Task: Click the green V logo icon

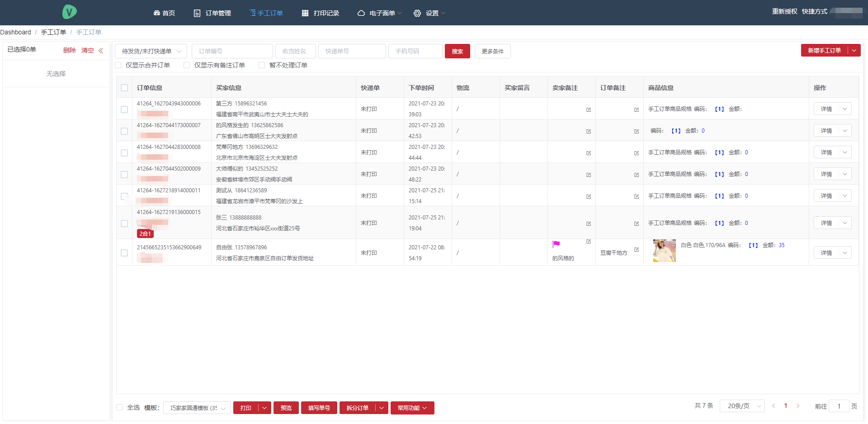Action: tap(69, 12)
